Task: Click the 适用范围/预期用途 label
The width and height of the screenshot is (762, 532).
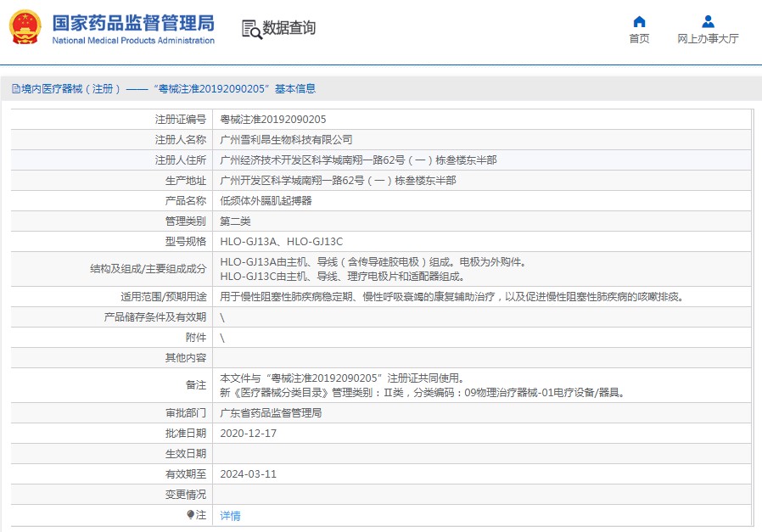Action: 164,297
